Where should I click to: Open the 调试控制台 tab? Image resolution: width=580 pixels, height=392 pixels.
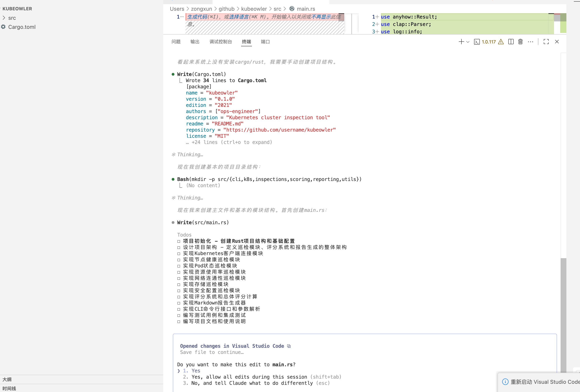coord(221,42)
